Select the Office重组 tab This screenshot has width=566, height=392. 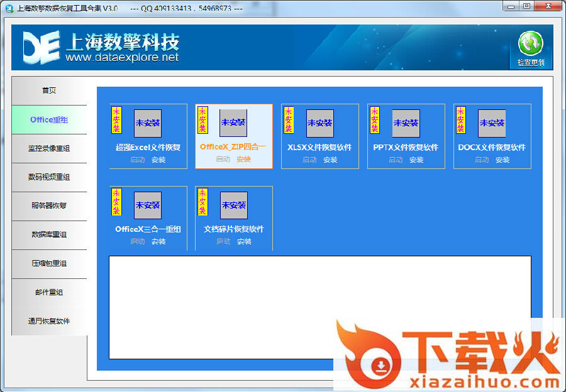pos(50,120)
